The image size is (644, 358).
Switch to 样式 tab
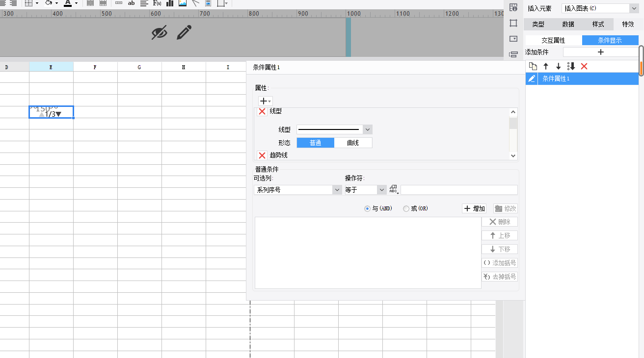pos(598,24)
